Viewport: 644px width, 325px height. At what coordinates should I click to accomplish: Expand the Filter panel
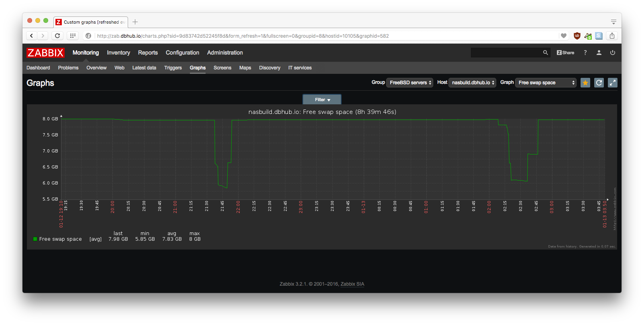point(322,100)
